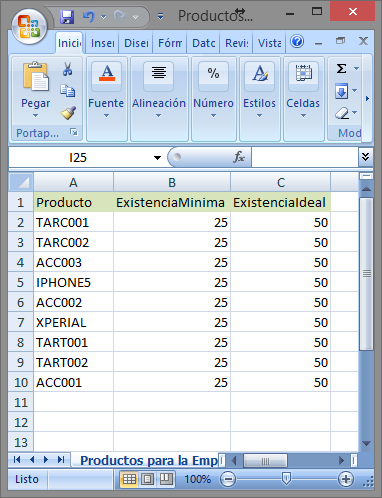This screenshot has width=382, height=498.
Task: Zoom in with the plus button
Action: [345, 479]
